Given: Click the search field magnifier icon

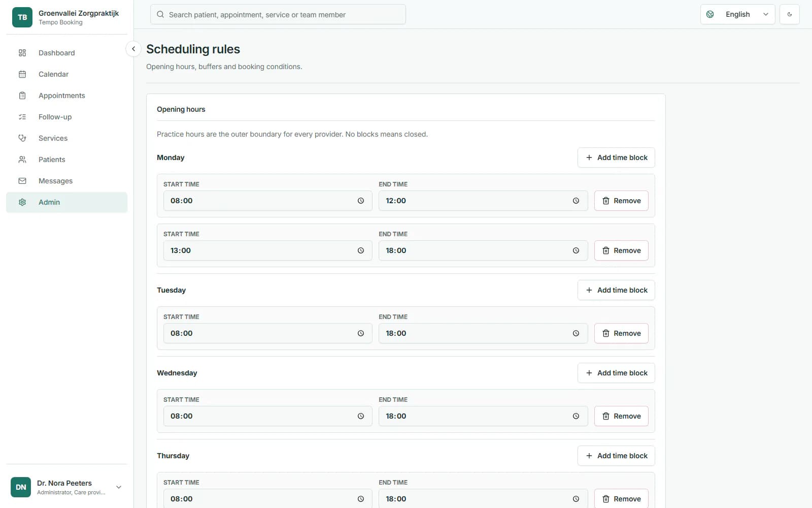Looking at the screenshot, I should [160, 14].
